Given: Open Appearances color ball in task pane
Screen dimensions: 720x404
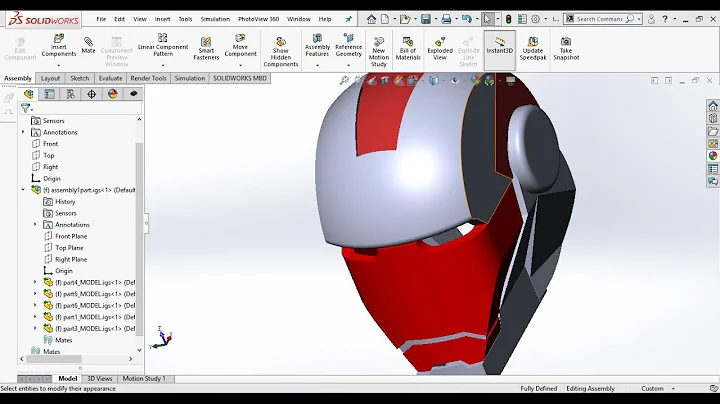Looking at the screenshot, I should 713,156.
